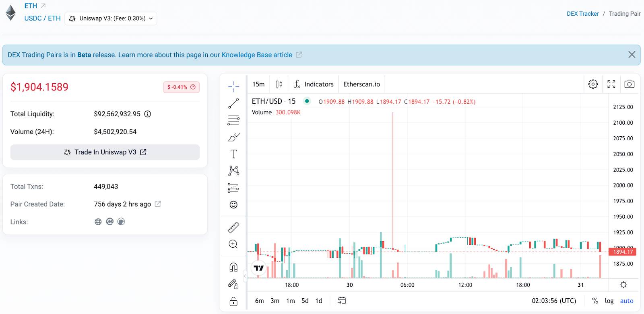Click the -0.41% price change badge
The width and height of the screenshot is (644, 314).
click(181, 87)
